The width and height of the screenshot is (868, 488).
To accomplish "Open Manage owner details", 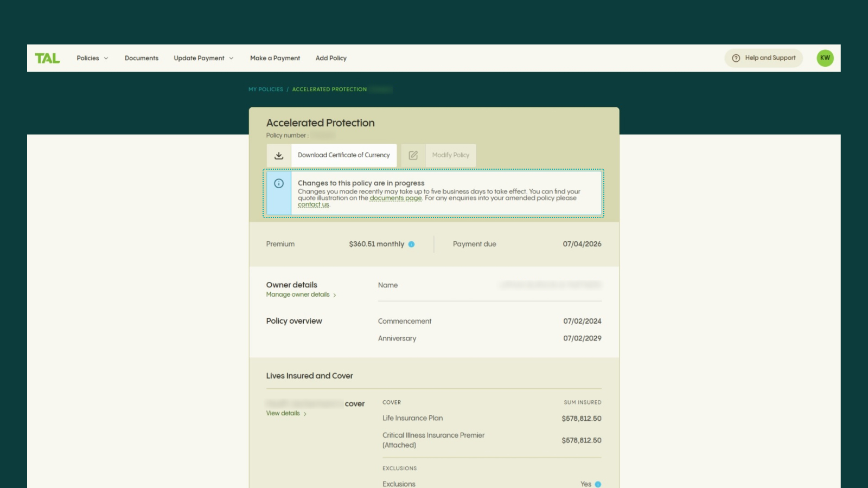I will [301, 295].
